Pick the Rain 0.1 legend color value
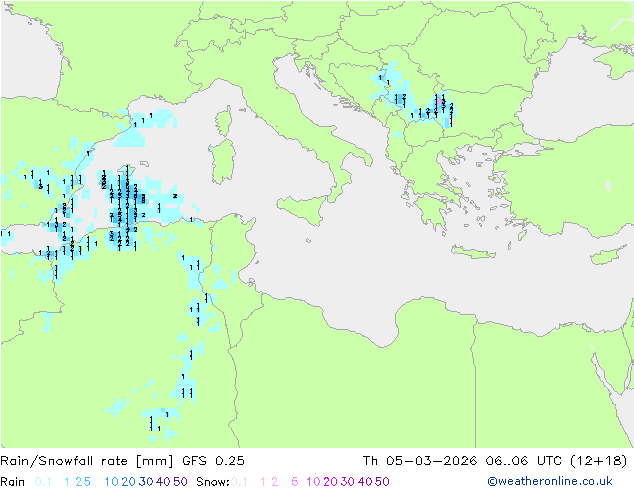 pyautogui.click(x=43, y=482)
